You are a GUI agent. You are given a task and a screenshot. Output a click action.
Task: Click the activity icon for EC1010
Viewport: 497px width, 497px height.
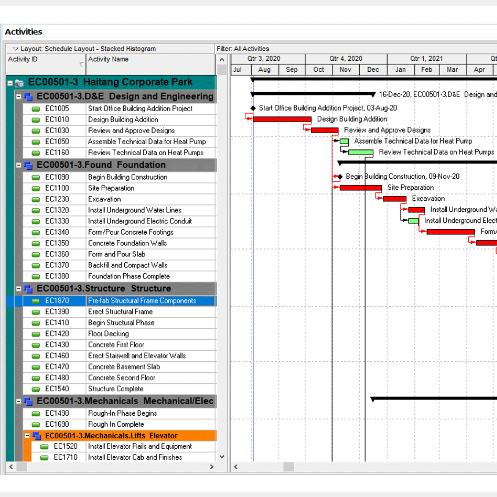[36, 120]
